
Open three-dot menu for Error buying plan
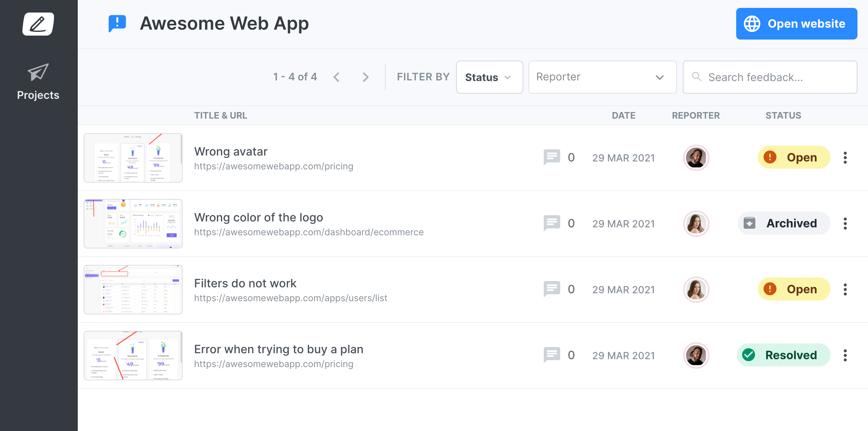click(845, 355)
